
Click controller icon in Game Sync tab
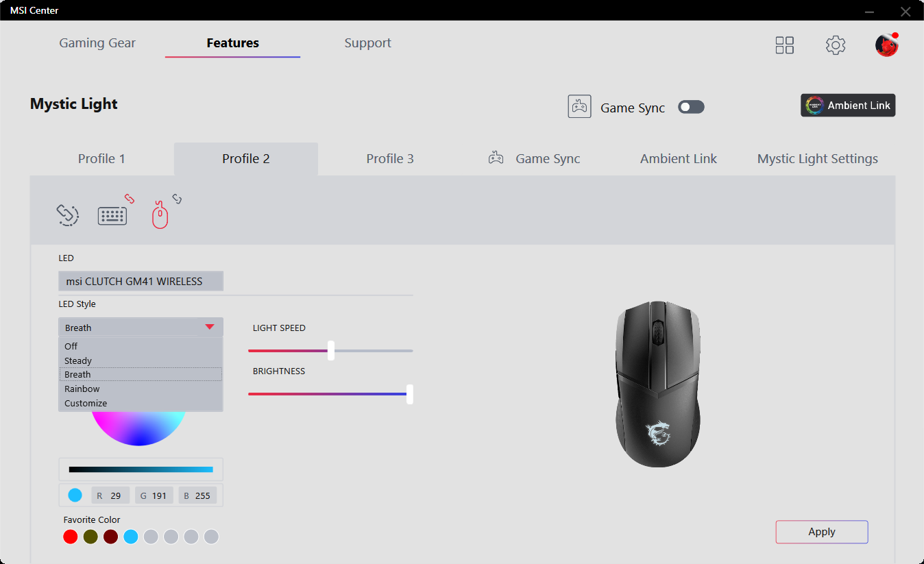coord(496,158)
